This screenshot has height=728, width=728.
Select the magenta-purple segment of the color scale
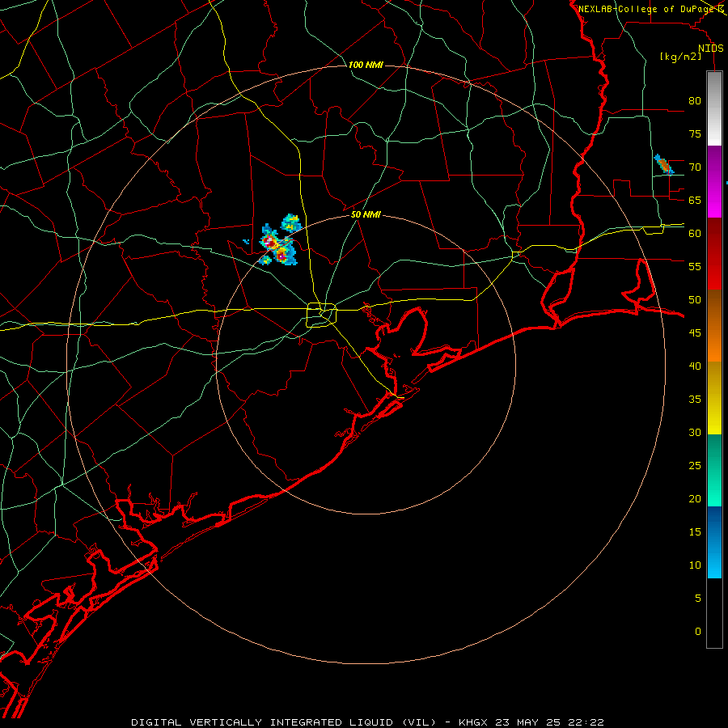[714, 182]
